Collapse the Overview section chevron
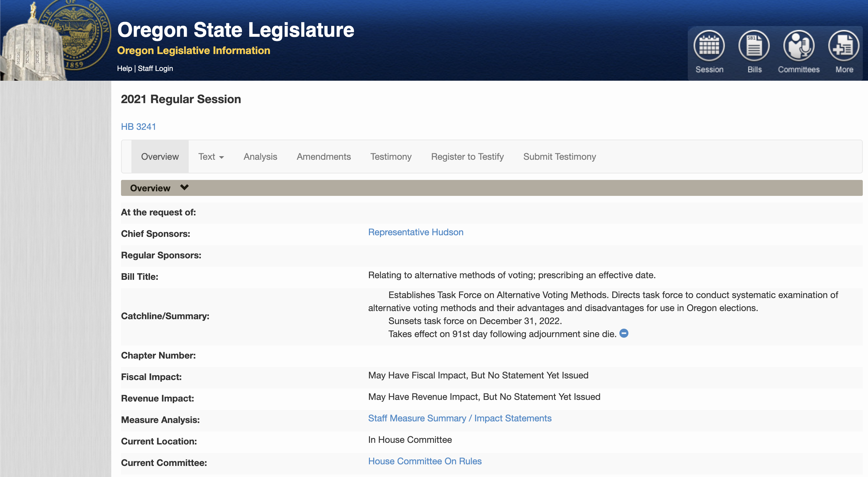Viewport: 868px width, 477px height. [184, 187]
